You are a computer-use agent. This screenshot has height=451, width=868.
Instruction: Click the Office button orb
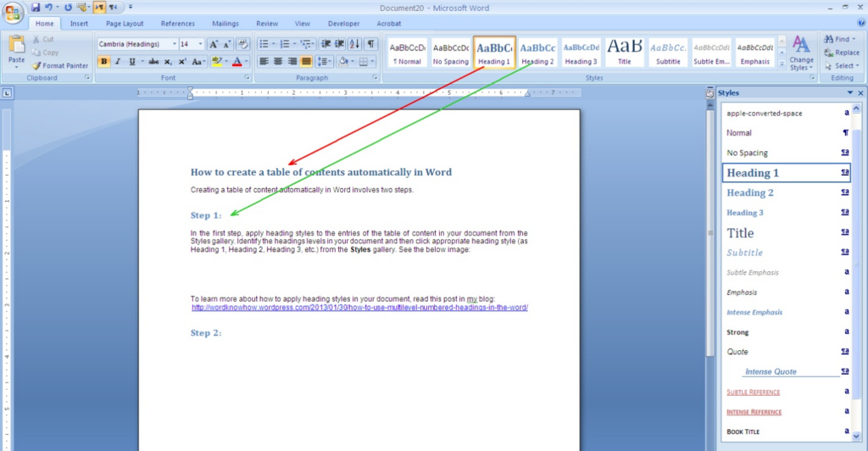pyautogui.click(x=13, y=12)
